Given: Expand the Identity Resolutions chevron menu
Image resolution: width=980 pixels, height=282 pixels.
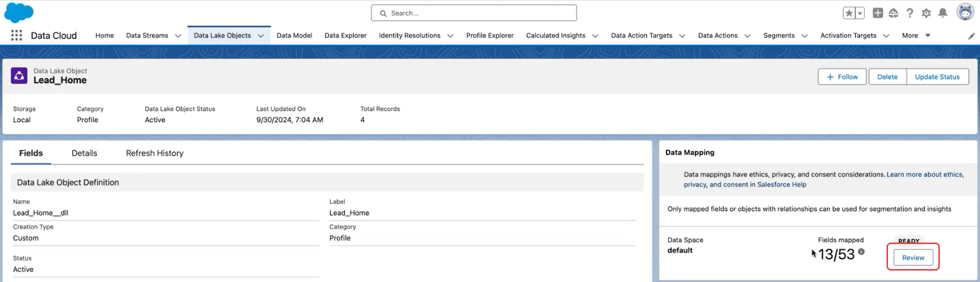Looking at the screenshot, I should point(450,36).
